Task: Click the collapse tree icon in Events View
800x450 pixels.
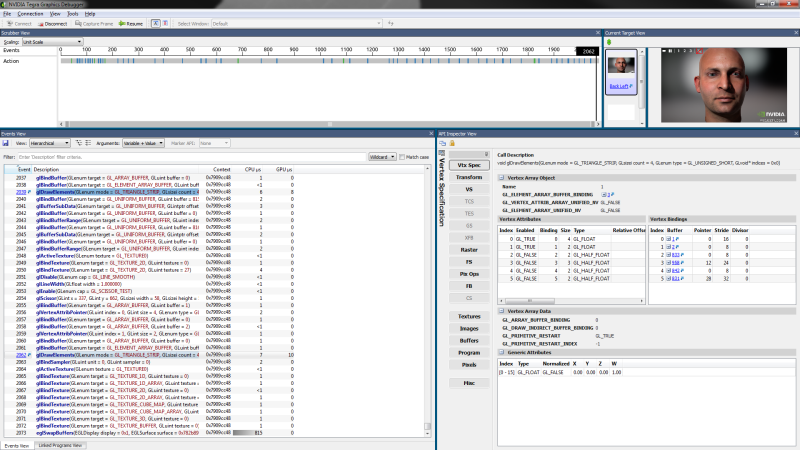Action: 88,143
